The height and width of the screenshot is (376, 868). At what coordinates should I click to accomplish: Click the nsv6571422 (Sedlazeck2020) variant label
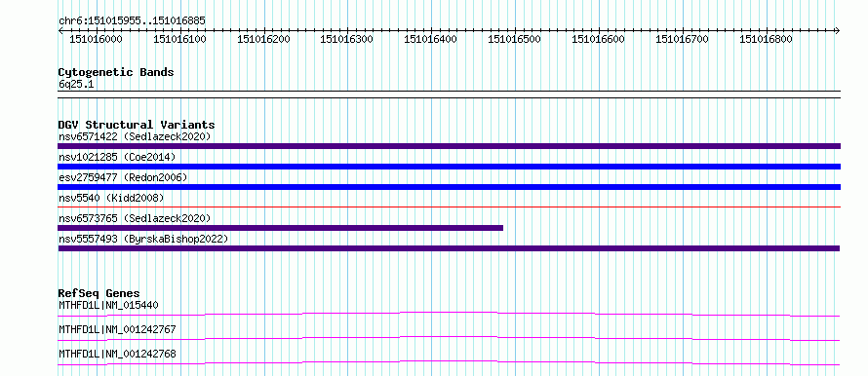click(135, 136)
